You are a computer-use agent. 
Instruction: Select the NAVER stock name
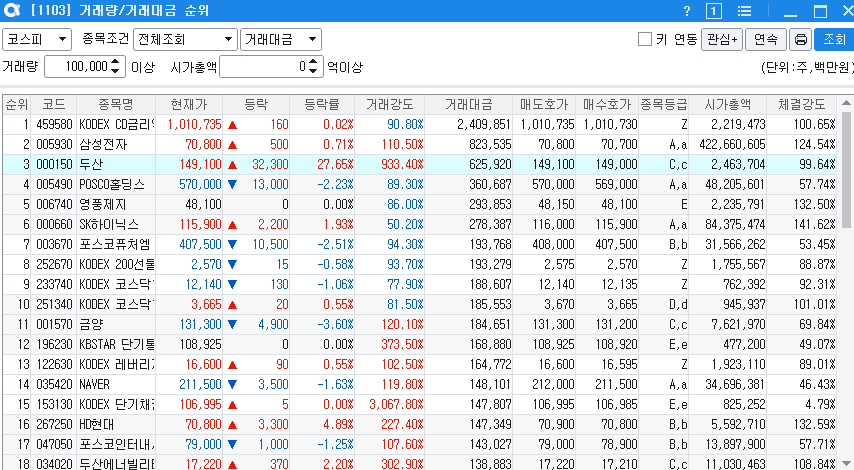94,384
